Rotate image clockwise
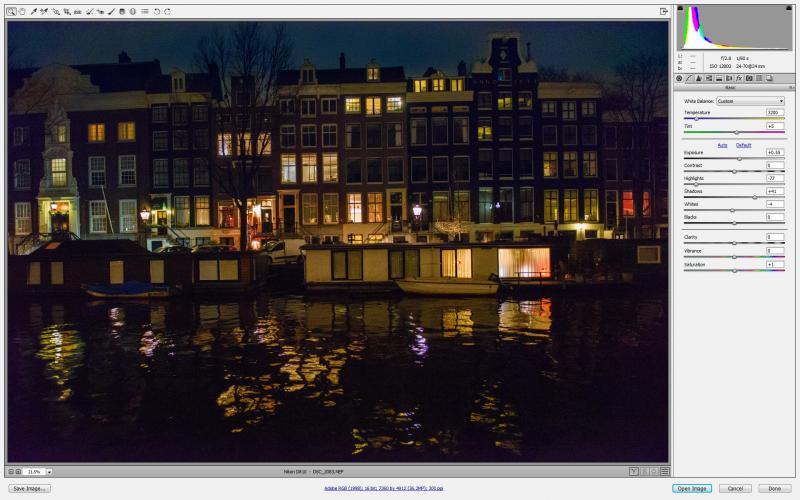 [x=167, y=11]
